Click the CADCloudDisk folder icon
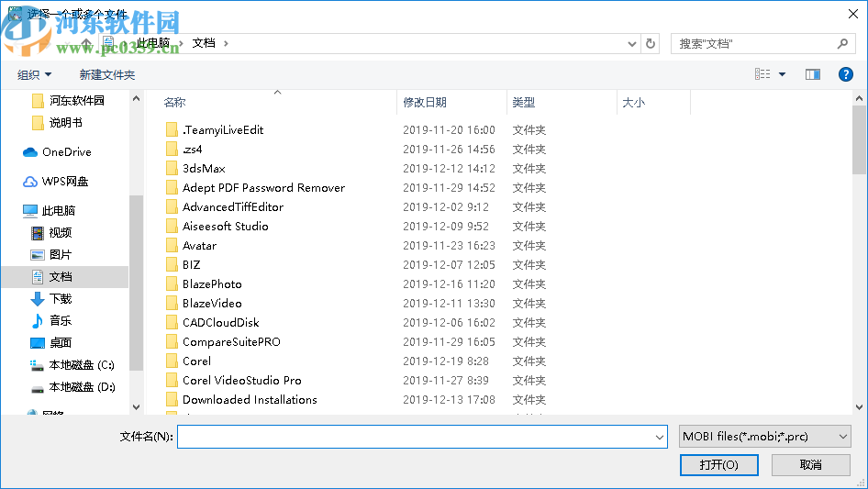Image resolution: width=868 pixels, height=489 pixels. pyautogui.click(x=172, y=322)
